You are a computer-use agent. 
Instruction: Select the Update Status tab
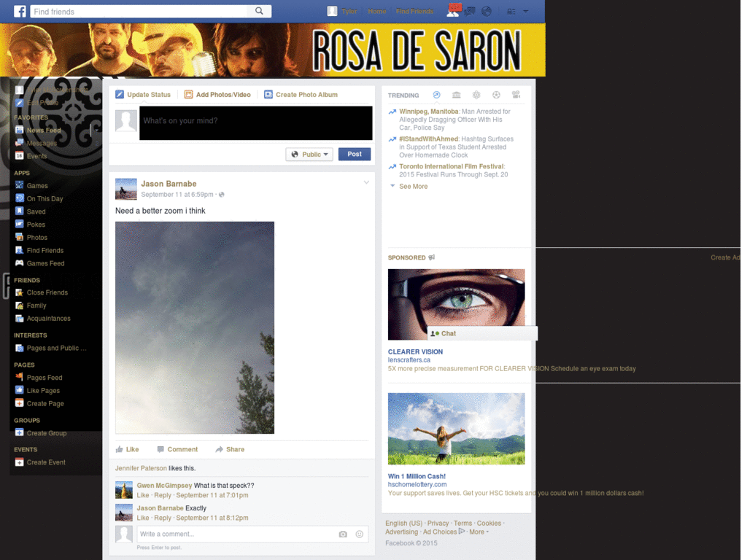143,94
